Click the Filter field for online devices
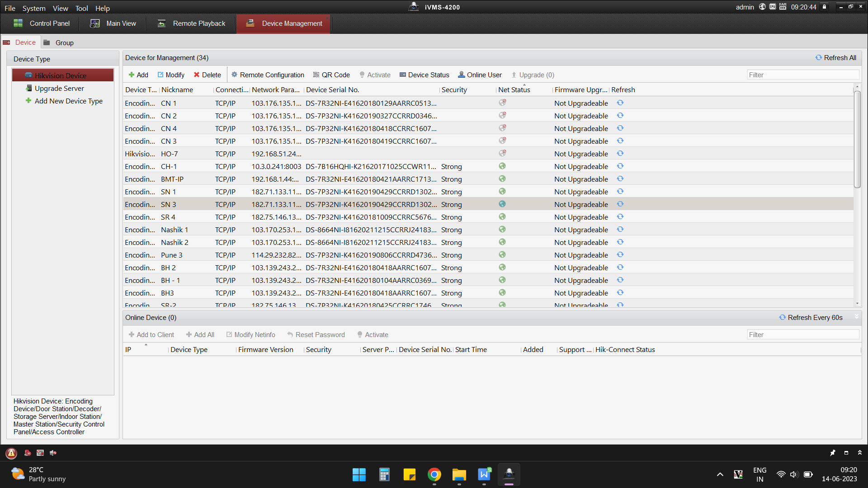This screenshot has width=868, height=488. pos(803,335)
